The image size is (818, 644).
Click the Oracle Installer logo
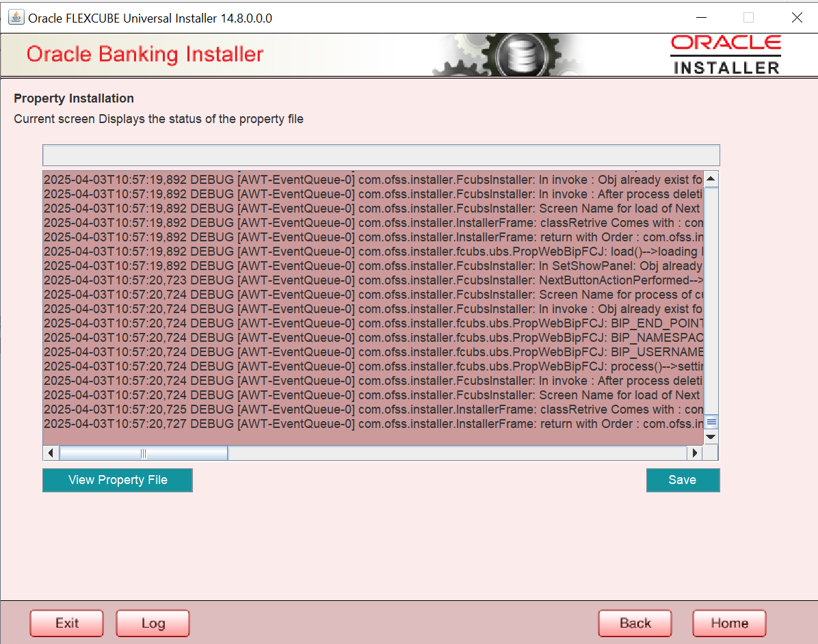click(x=726, y=55)
